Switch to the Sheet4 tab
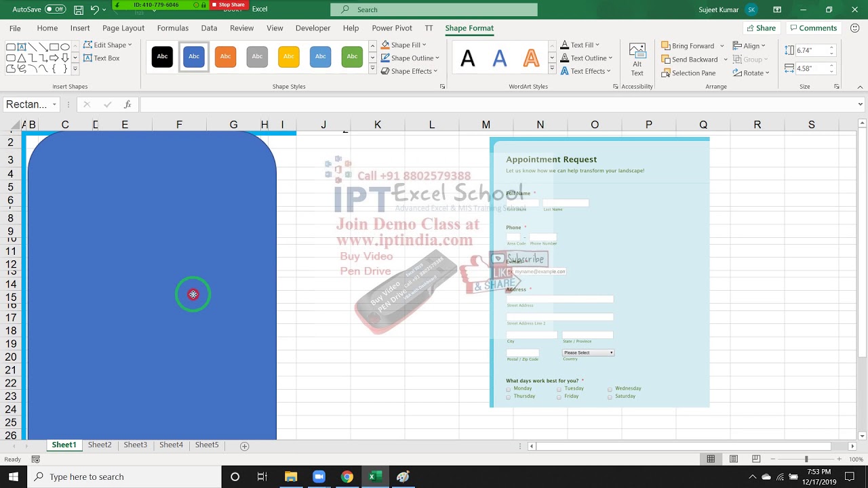The height and width of the screenshot is (488, 868). click(x=171, y=445)
